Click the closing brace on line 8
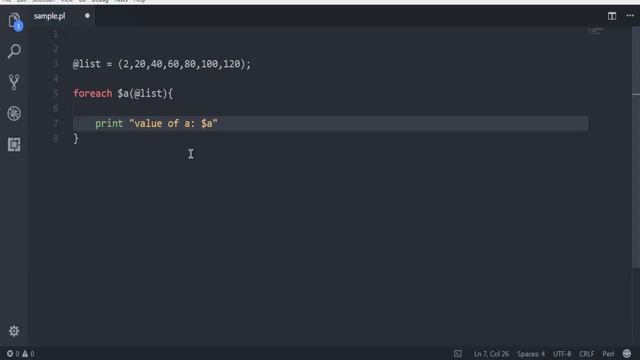 (76, 138)
